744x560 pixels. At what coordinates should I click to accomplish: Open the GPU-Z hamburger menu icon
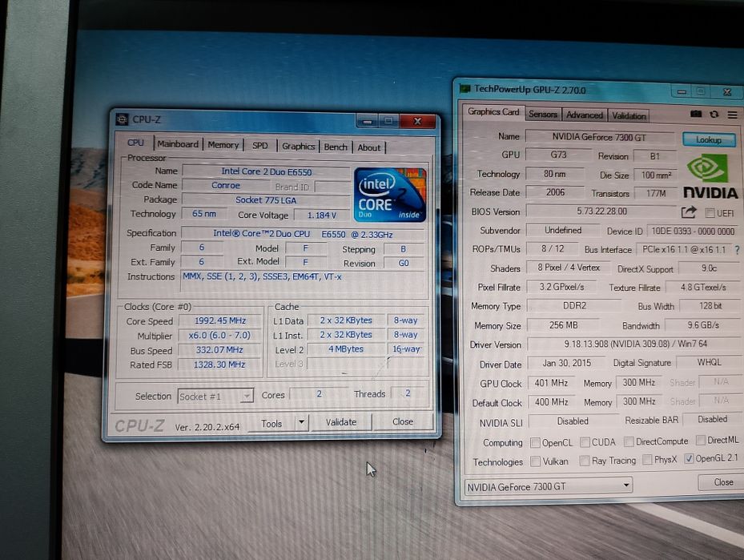point(733,115)
